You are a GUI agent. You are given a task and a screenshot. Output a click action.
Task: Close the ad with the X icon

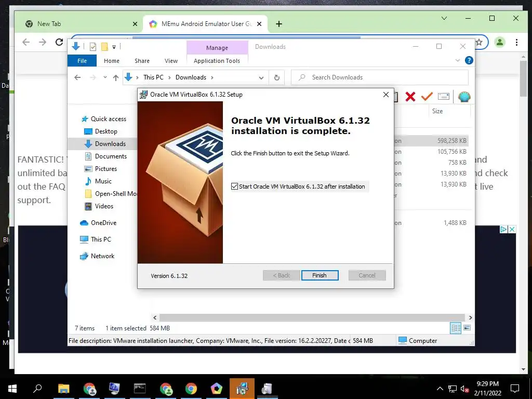tap(512, 229)
